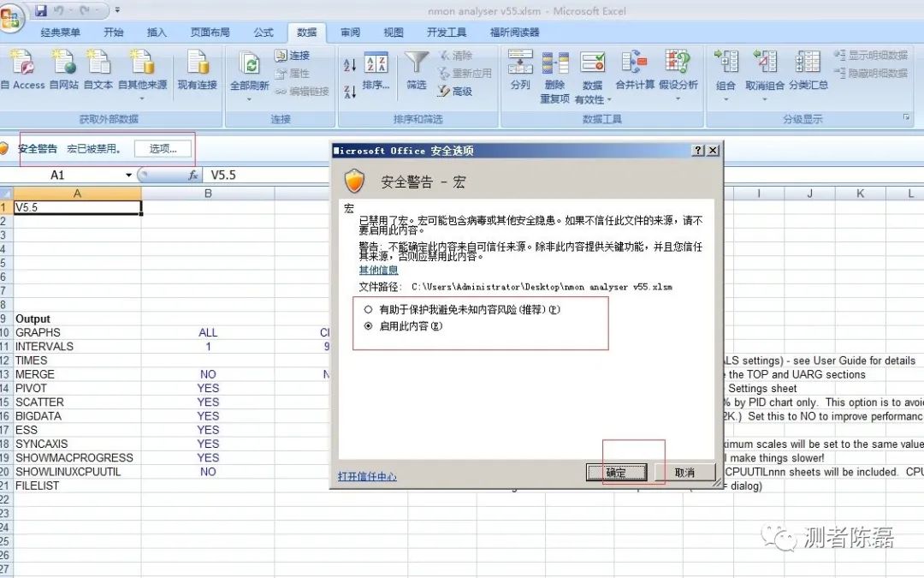Click the Refresh All icon
Viewport: 924px width, 578px height.
click(x=249, y=63)
